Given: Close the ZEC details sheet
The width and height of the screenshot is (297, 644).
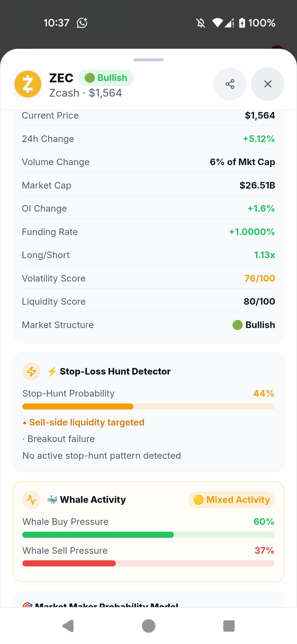Looking at the screenshot, I should click(x=268, y=84).
